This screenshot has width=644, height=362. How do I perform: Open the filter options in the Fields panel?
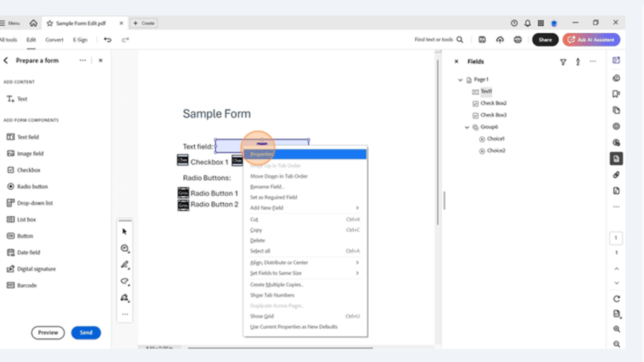coord(562,62)
